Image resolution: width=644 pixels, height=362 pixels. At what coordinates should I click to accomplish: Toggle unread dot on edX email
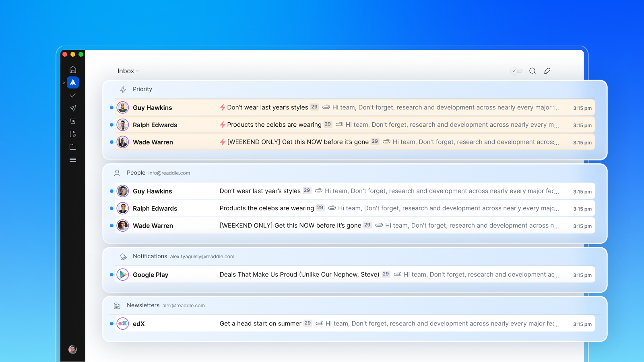[x=111, y=324]
